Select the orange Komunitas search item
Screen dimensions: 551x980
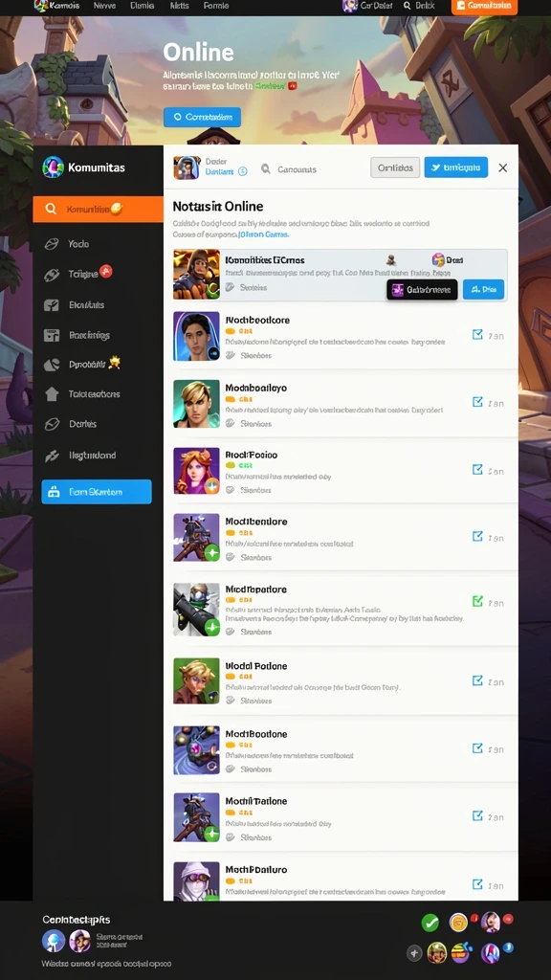click(x=99, y=210)
